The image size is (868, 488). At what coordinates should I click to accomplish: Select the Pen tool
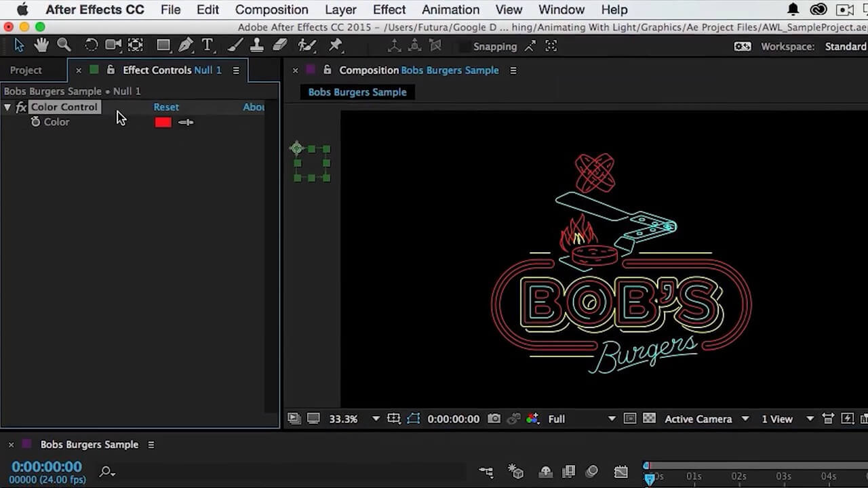pyautogui.click(x=185, y=45)
